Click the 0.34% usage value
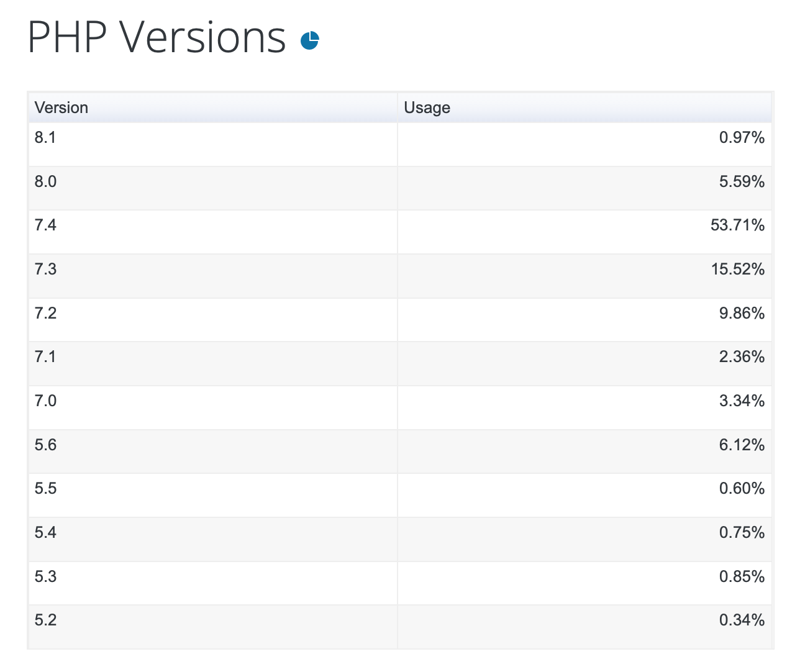The height and width of the screenshot is (672, 805). pos(742,620)
